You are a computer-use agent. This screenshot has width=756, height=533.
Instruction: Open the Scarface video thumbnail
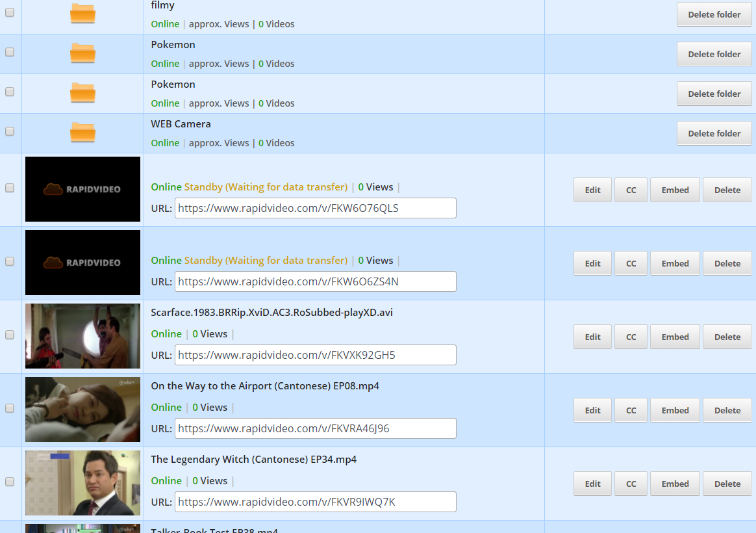[83, 336]
